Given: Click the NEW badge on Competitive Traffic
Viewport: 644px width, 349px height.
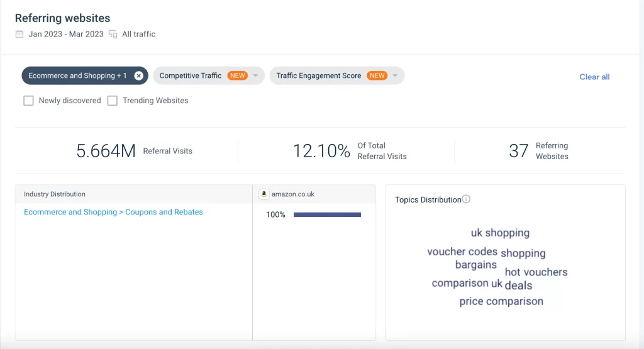Looking at the screenshot, I should [x=237, y=75].
